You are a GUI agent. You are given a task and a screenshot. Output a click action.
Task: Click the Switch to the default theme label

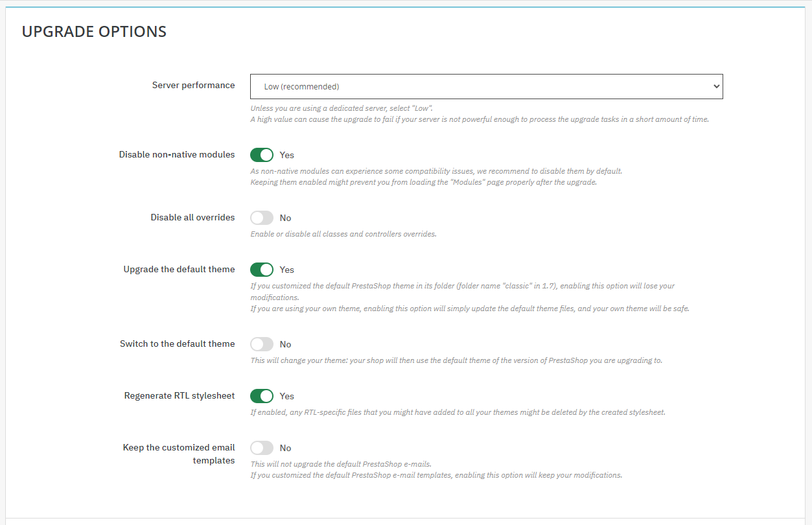[178, 344]
